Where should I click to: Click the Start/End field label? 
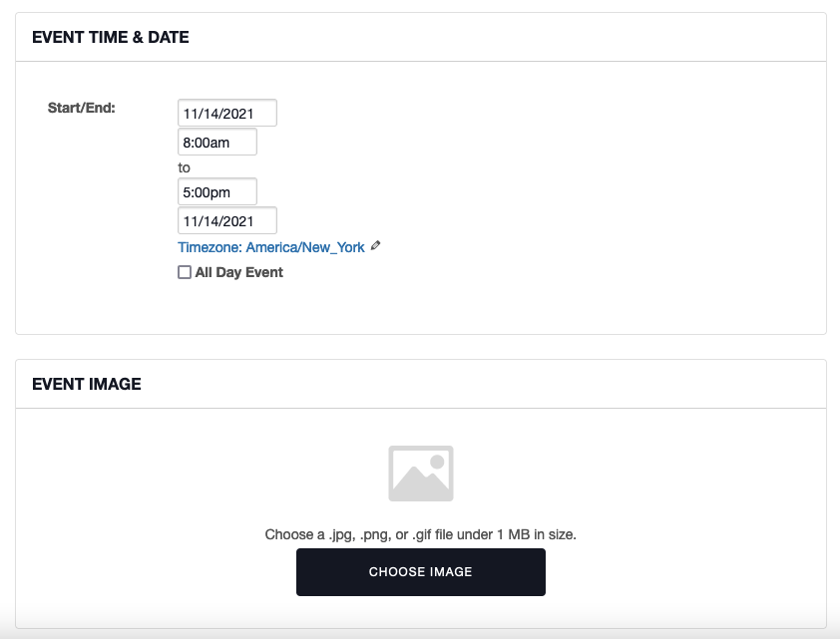click(82, 108)
